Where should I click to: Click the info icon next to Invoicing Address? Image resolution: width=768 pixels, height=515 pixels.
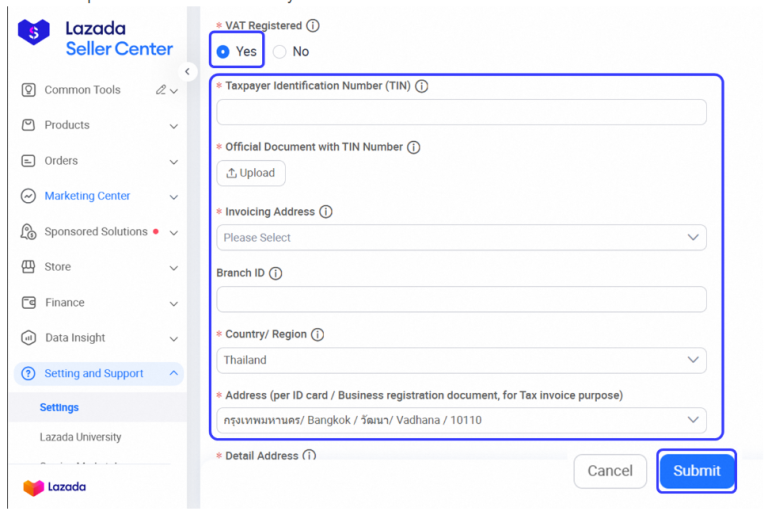tap(326, 212)
